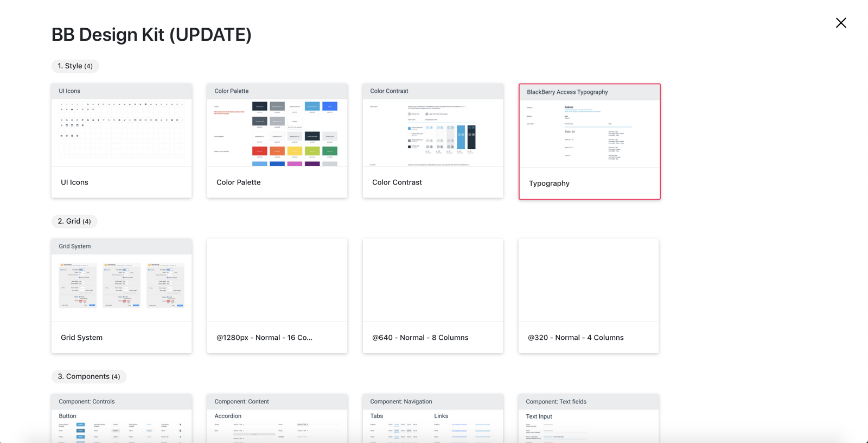Open the Color Palette artboard card
Screen dimensions: 868x443
277,141
